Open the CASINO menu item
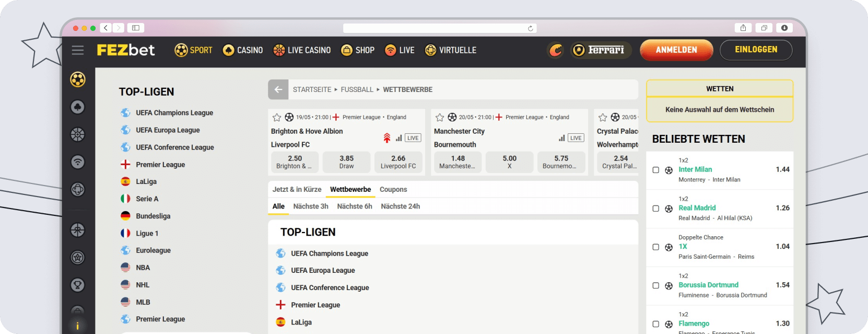Screen dimensions: 868x334 (x=243, y=50)
